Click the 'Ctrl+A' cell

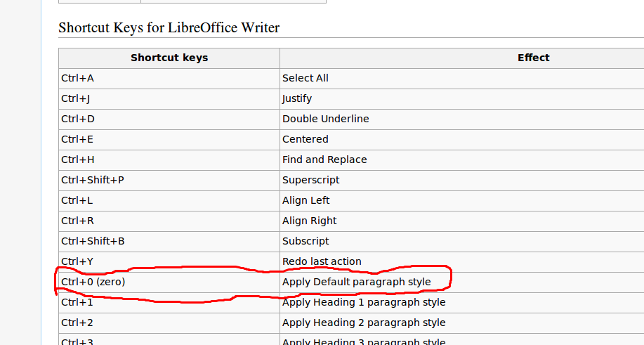pyautogui.click(x=169, y=79)
